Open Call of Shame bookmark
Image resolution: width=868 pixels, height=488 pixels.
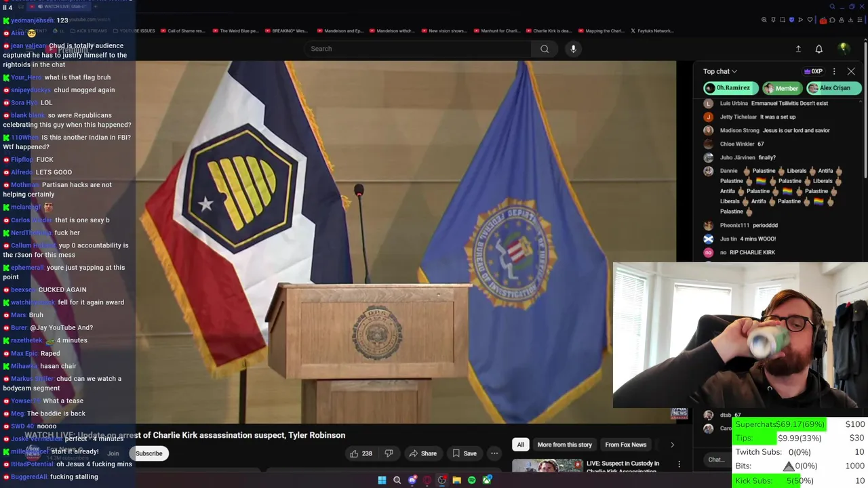[182, 30]
